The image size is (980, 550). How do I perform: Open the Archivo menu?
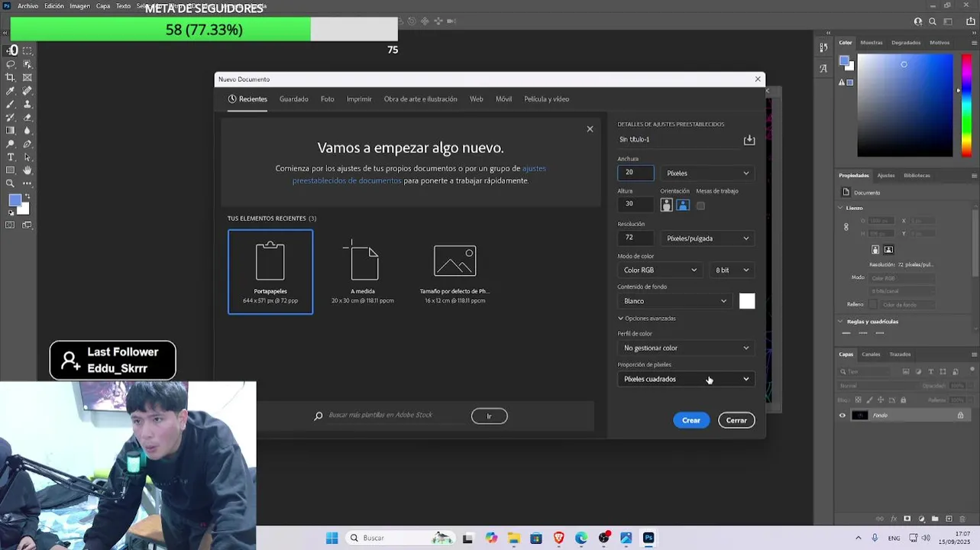[x=27, y=6]
